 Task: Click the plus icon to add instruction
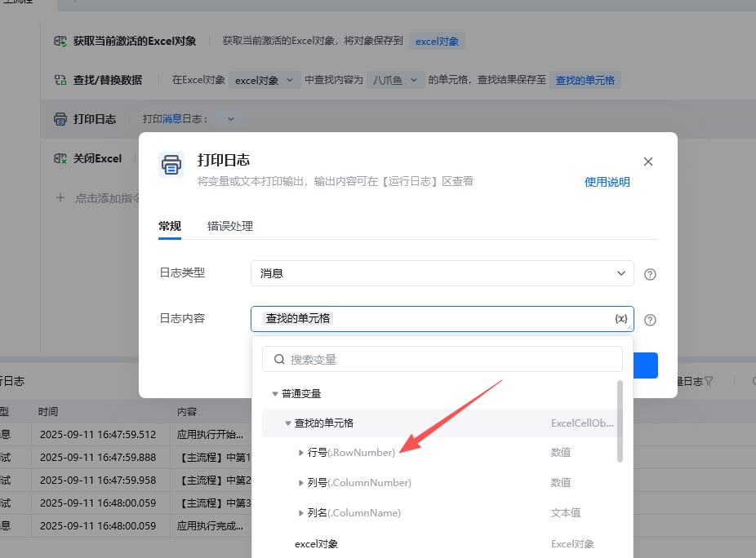pos(60,197)
